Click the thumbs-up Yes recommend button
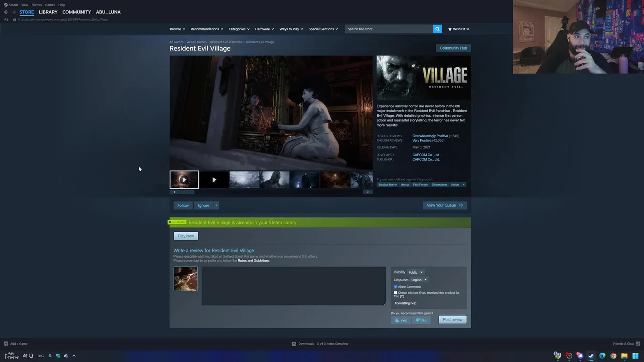This screenshot has width=644, height=362. click(401, 320)
